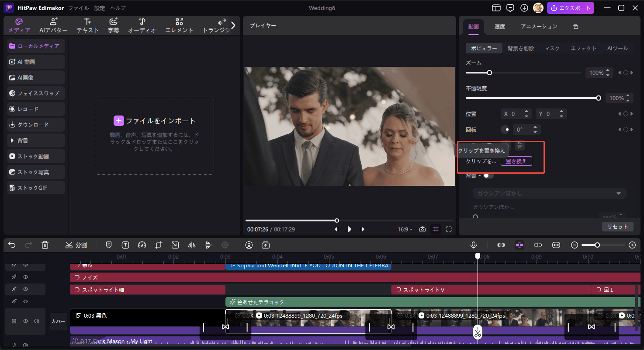644x350 pixels.
Task: Open the speed gauge tool in timeline toolbar
Action: [142, 245]
